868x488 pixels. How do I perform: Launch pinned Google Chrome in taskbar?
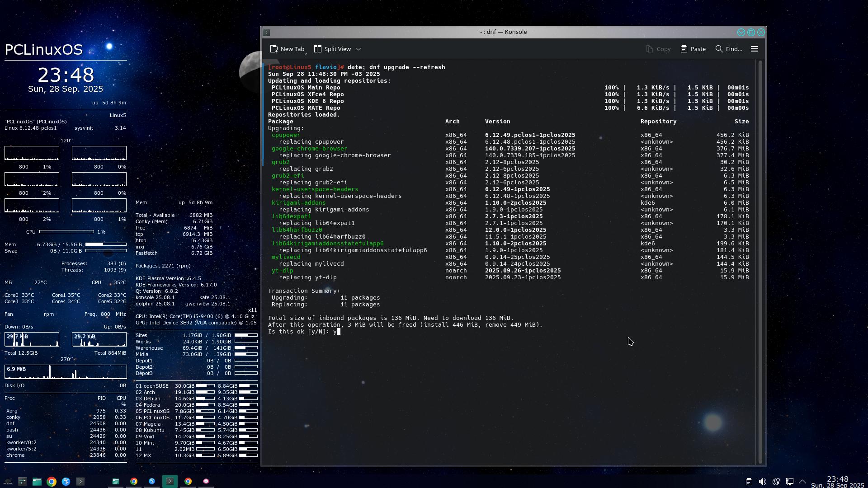[52, 482]
